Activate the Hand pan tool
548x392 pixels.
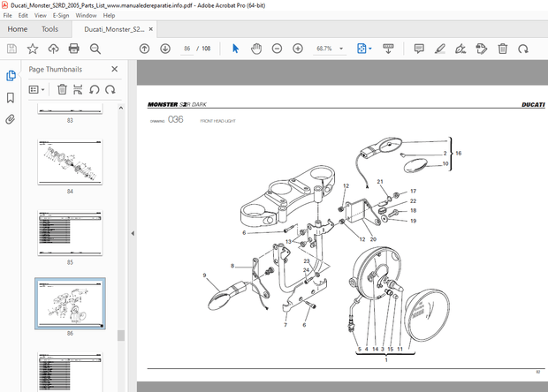coord(256,49)
